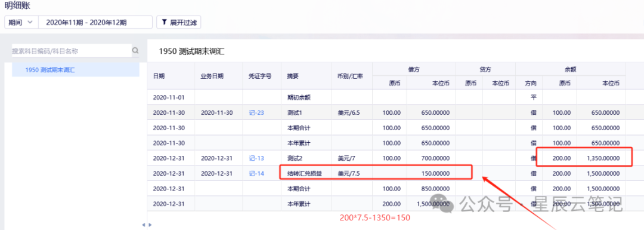
Task: Click the period range field 2020年11期 - 2020年12期
Action: pos(95,22)
